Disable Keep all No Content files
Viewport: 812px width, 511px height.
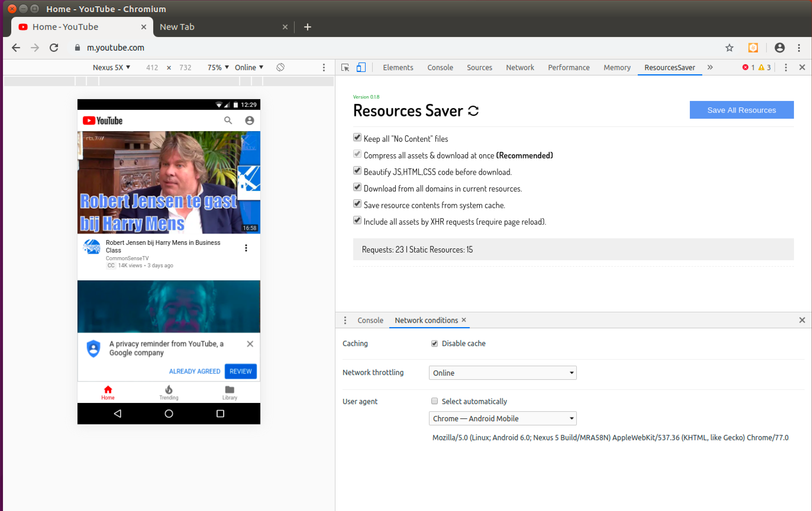pos(357,137)
